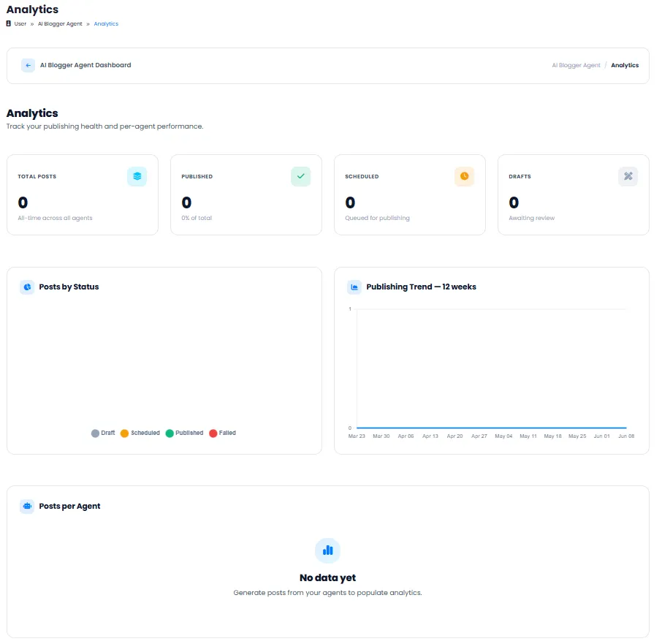Viewport: 662px width, 644px height.
Task: Toggle the Draft legend item
Action: pos(103,433)
